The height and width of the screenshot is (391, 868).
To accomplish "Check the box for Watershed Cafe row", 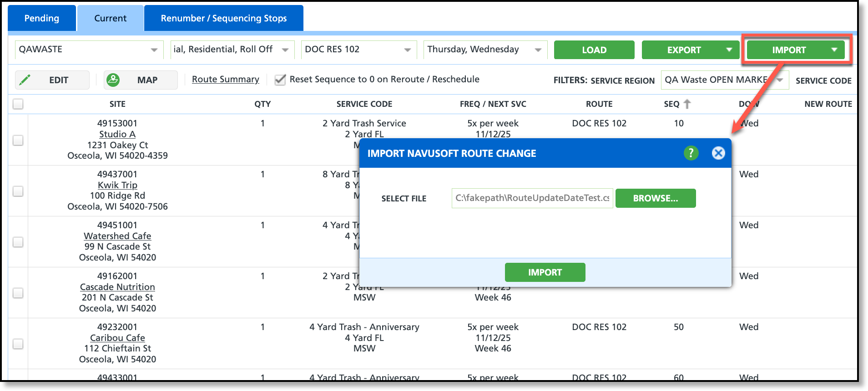I will point(18,242).
